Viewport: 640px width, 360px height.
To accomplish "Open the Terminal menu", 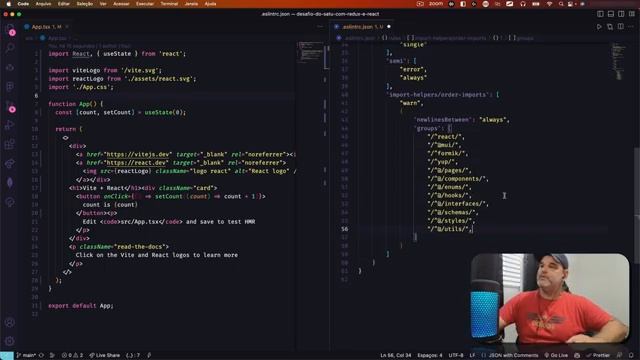I will 169,4.
